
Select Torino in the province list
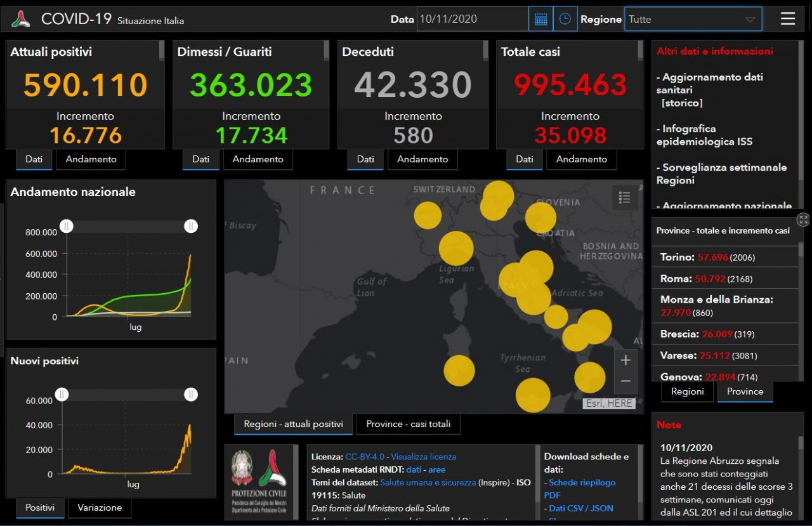coord(676,257)
